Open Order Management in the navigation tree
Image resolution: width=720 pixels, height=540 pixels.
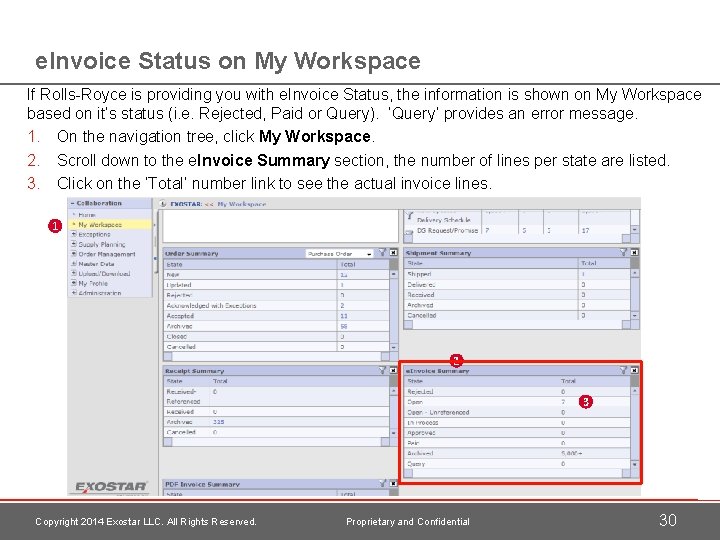(x=107, y=254)
